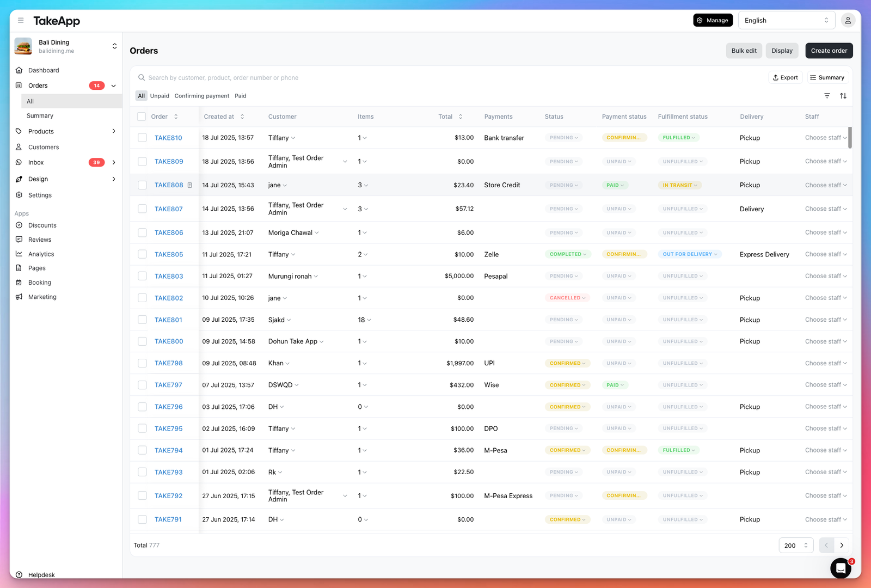Click the note icon beside TAKE808

190,185
